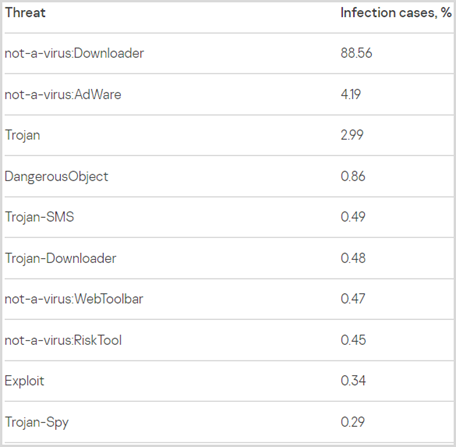Click the 0.45 infection value
Screen dimensions: 456x447
[353, 340]
